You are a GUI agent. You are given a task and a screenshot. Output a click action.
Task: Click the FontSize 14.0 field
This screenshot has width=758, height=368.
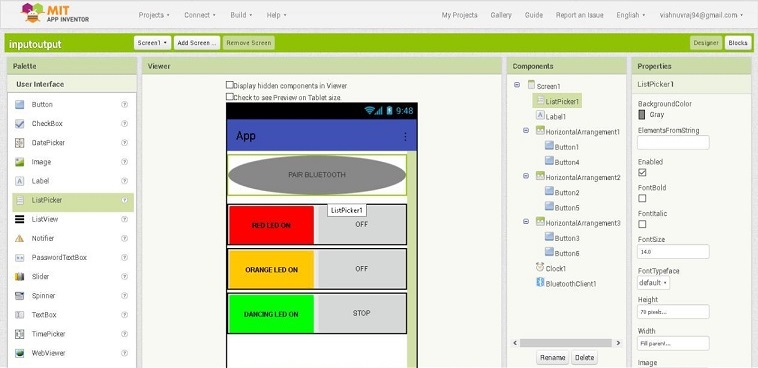[673, 251]
